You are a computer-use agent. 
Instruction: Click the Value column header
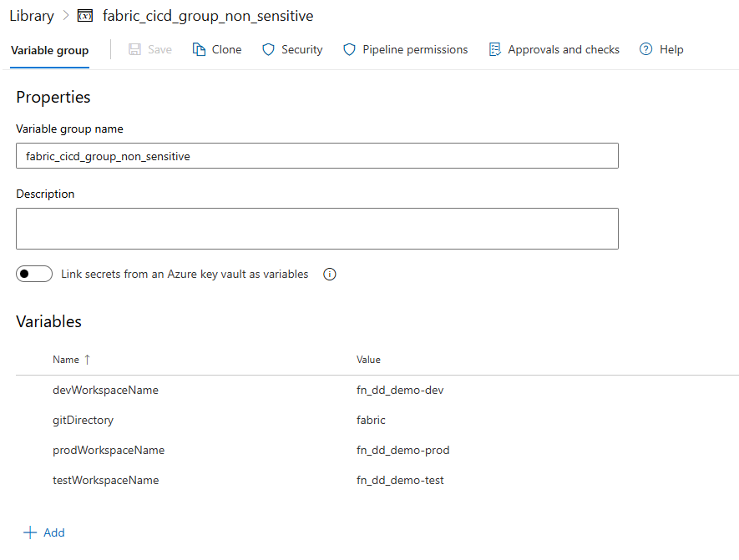point(368,360)
